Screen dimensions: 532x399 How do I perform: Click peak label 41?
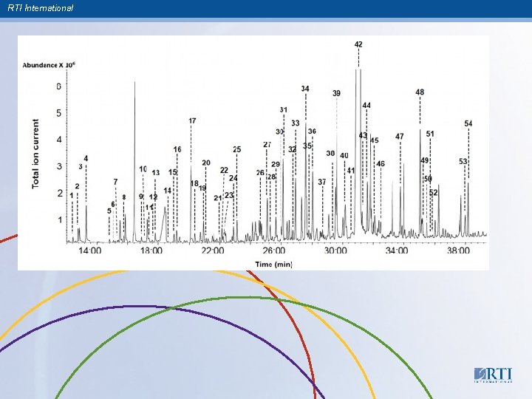(x=351, y=171)
